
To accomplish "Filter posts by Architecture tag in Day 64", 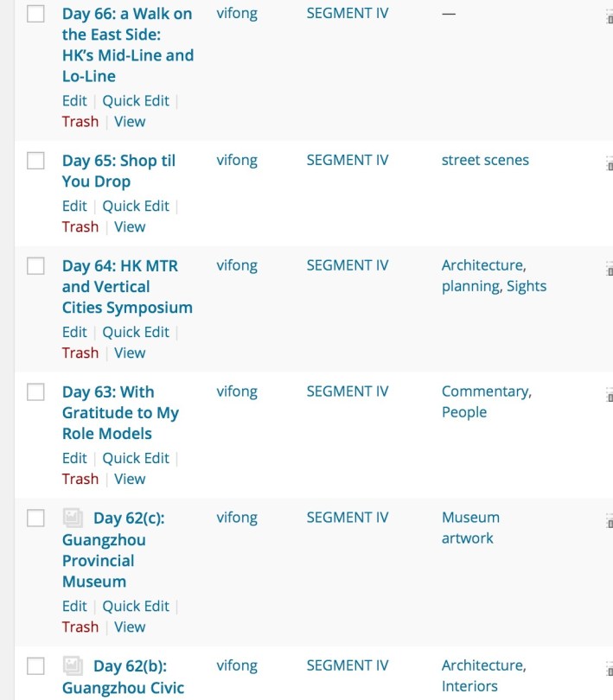I will 482,265.
